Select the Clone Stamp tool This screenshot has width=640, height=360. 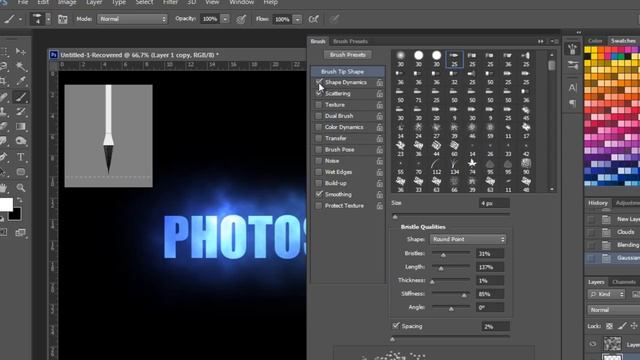3,112
